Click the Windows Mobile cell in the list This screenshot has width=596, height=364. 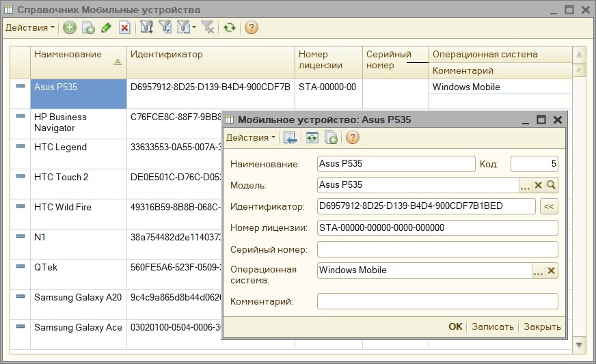(500, 87)
